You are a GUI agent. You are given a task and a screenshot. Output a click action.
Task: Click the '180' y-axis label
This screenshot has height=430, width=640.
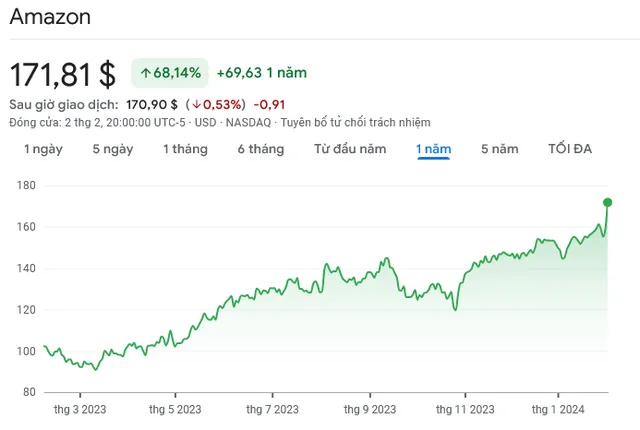click(26, 185)
